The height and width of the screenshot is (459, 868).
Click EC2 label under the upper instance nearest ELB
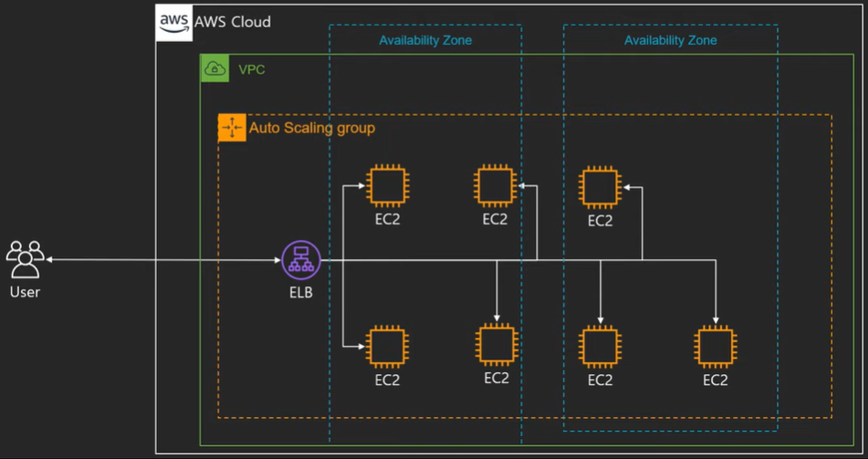coord(387,219)
